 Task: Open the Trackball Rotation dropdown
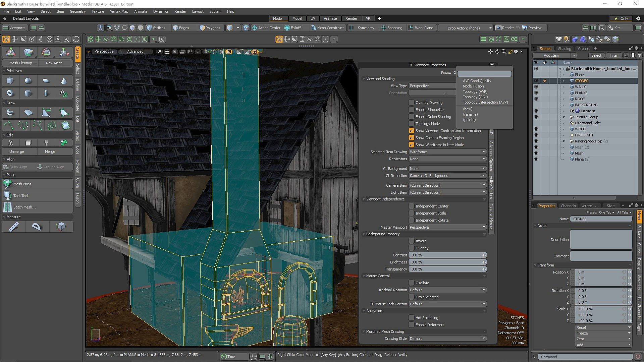click(x=447, y=290)
